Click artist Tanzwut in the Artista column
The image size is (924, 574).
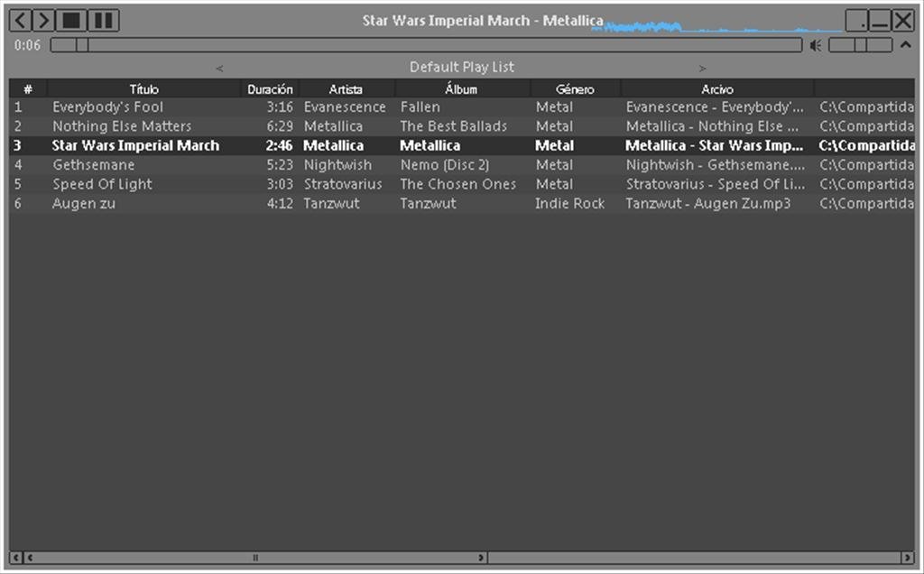pos(331,204)
